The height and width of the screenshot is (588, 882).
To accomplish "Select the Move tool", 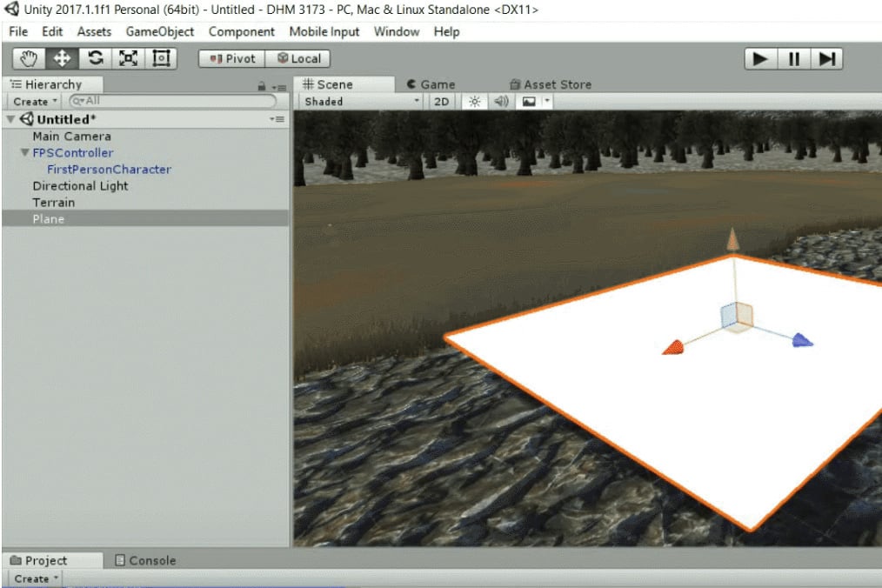I will 63,58.
